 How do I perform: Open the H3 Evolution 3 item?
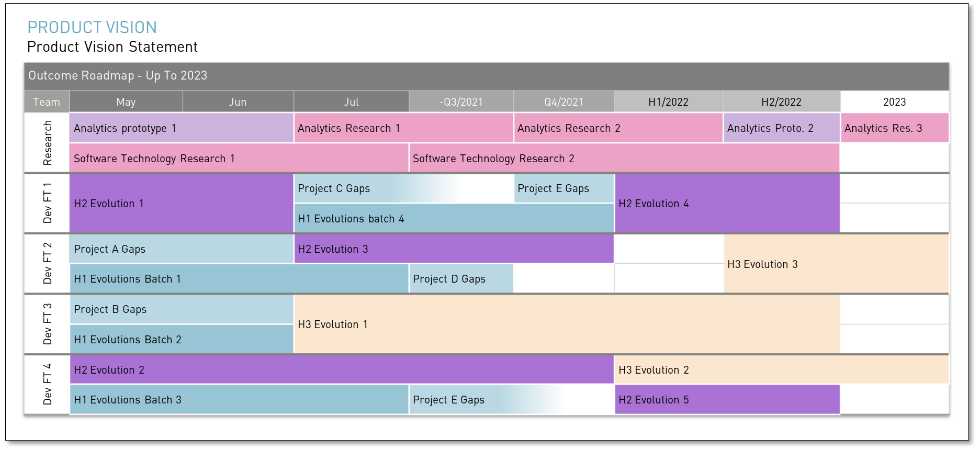click(836, 264)
